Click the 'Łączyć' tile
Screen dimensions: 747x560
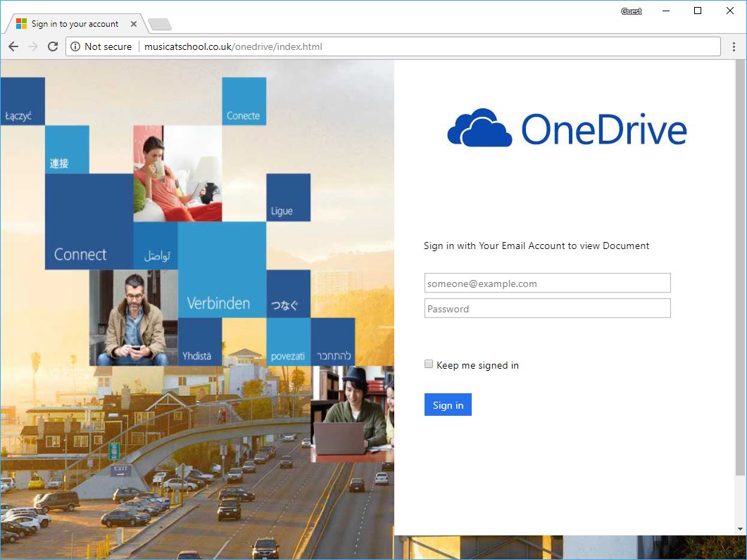point(23,101)
